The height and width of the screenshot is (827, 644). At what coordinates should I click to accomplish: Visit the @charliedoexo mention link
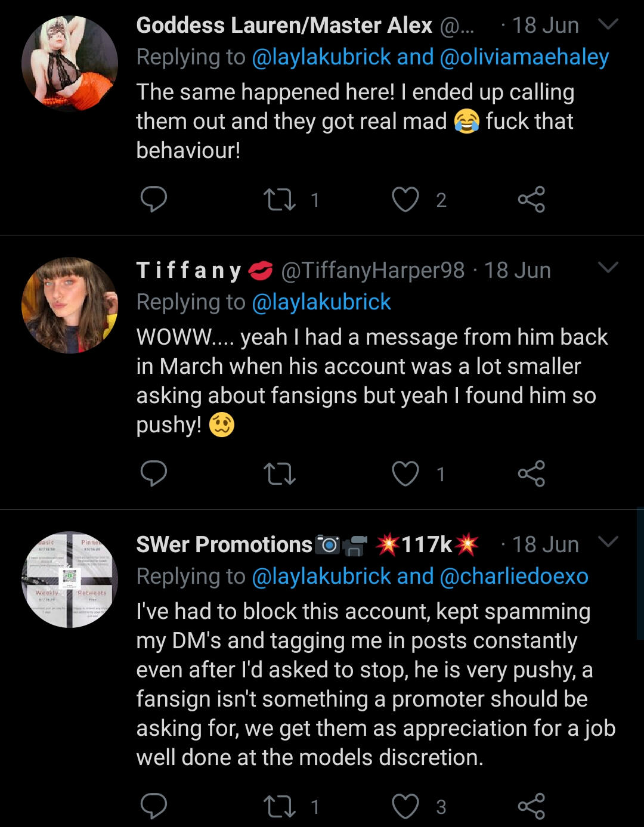click(513, 577)
